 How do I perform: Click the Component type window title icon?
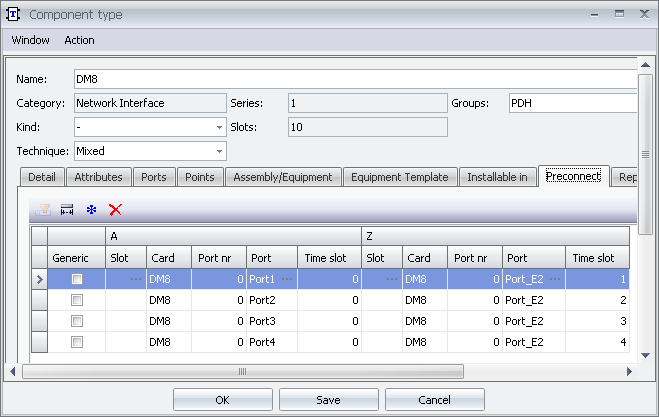click(13, 14)
